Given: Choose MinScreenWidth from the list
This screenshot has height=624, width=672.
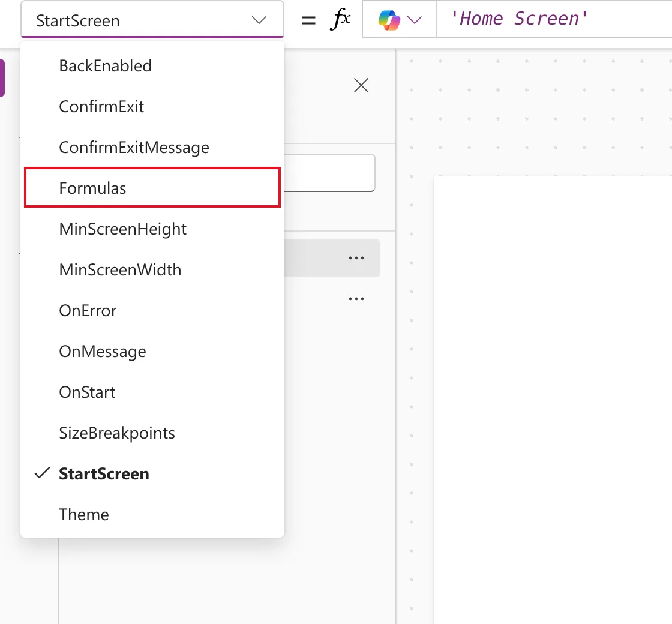Looking at the screenshot, I should point(152,269).
